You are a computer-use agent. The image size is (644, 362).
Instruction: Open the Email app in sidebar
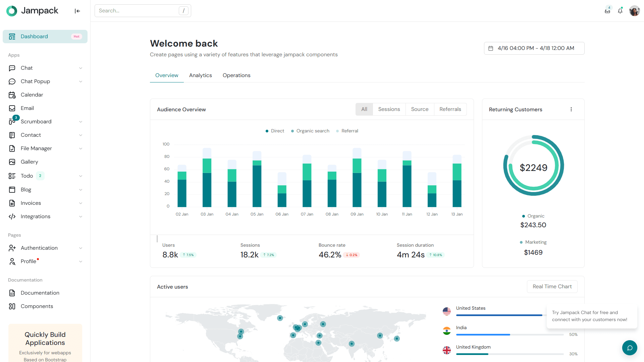tap(27, 108)
